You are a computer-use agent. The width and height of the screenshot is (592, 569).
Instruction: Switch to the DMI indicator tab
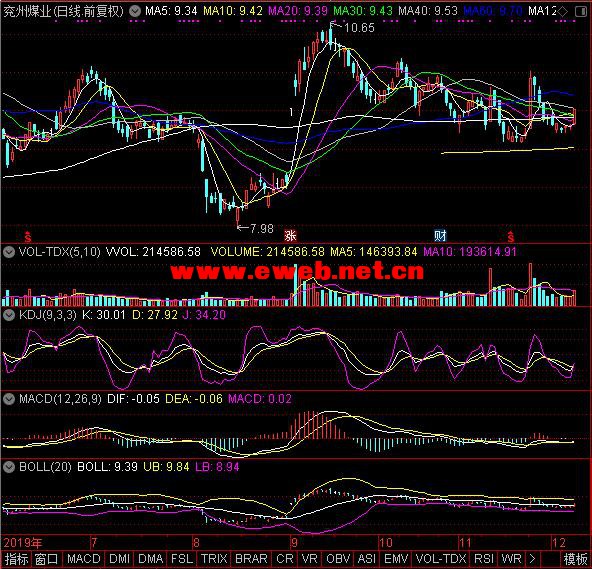point(119,558)
